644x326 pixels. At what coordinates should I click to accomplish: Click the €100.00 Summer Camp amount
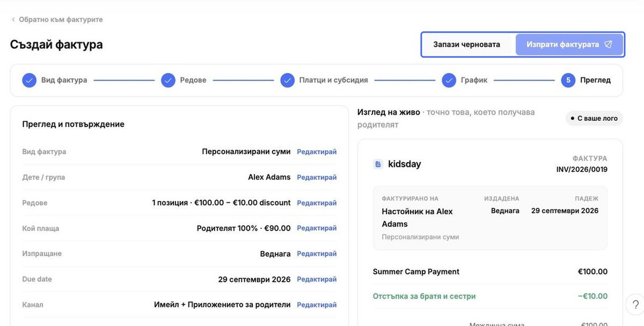(592, 272)
